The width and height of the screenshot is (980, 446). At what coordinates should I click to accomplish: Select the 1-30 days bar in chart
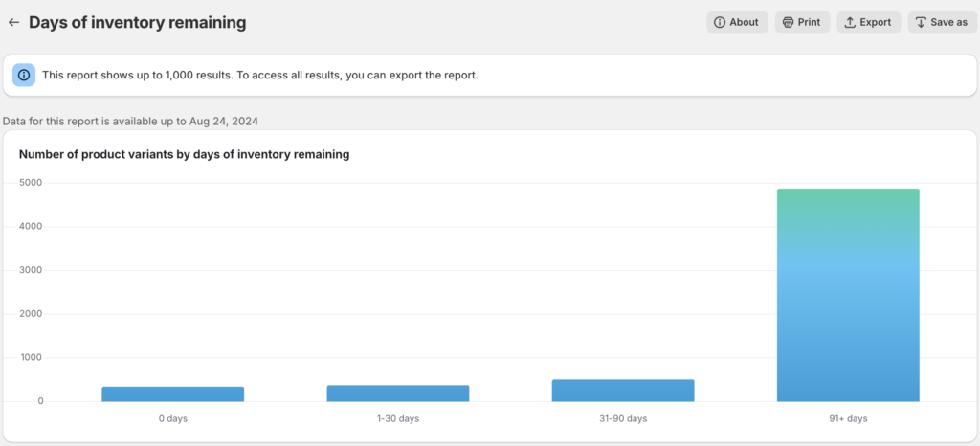pyautogui.click(x=398, y=393)
